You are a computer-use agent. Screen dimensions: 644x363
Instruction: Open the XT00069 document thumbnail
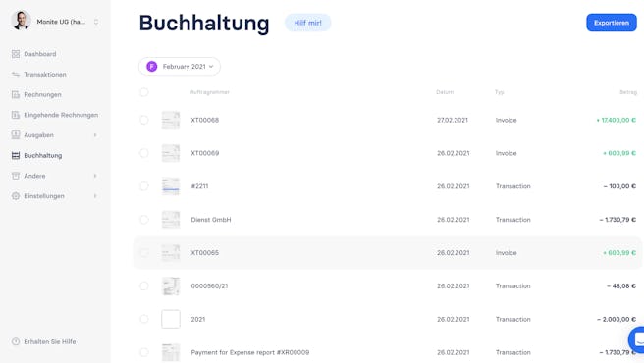click(x=171, y=153)
